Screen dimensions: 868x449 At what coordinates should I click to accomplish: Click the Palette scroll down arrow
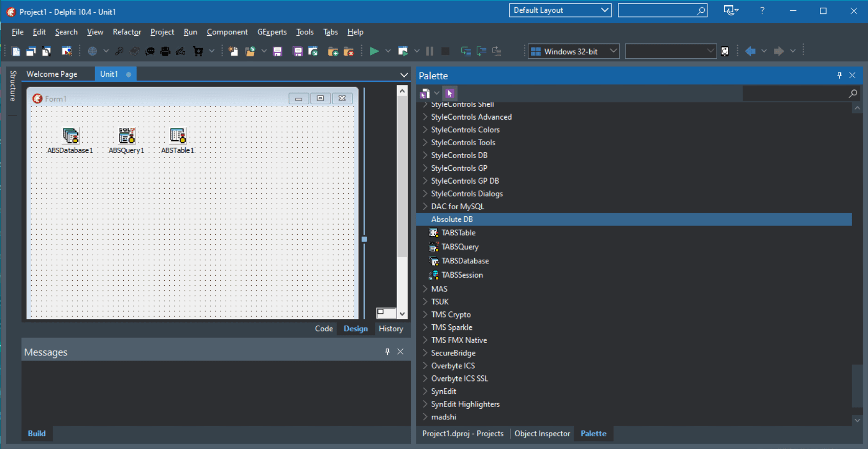click(857, 420)
